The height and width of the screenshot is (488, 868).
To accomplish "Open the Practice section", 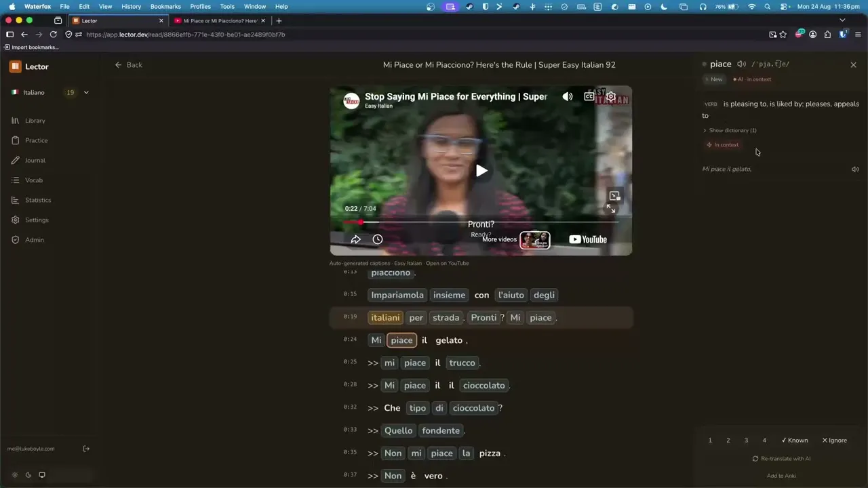I will coord(30,140).
